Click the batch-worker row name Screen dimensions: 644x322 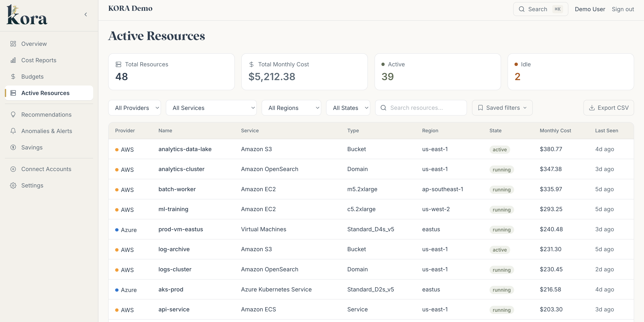point(177,189)
